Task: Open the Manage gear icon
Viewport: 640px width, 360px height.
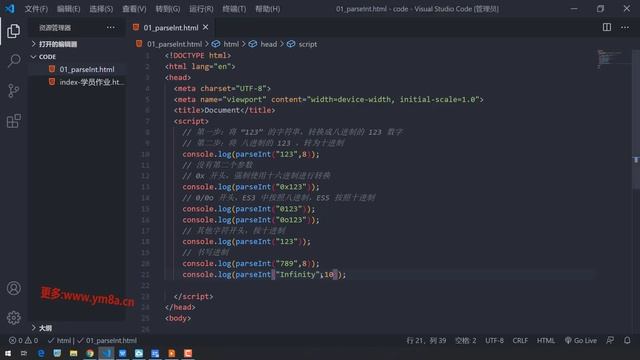Action: (x=13, y=318)
